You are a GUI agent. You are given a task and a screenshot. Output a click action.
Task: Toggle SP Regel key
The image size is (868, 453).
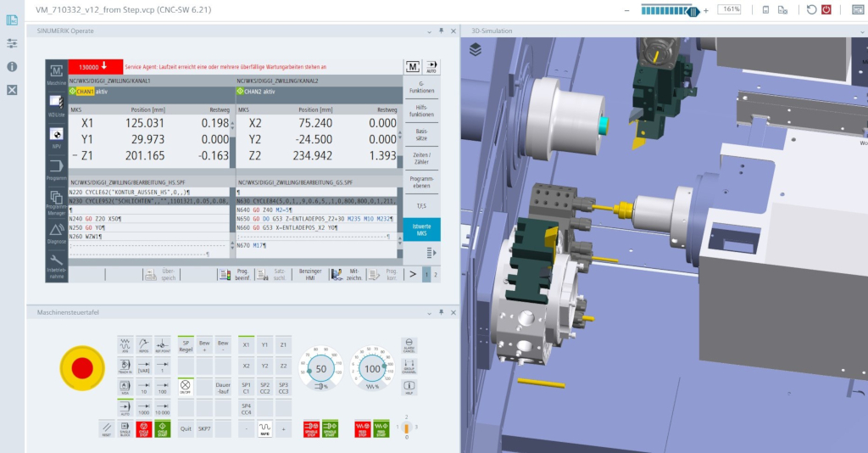click(186, 345)
